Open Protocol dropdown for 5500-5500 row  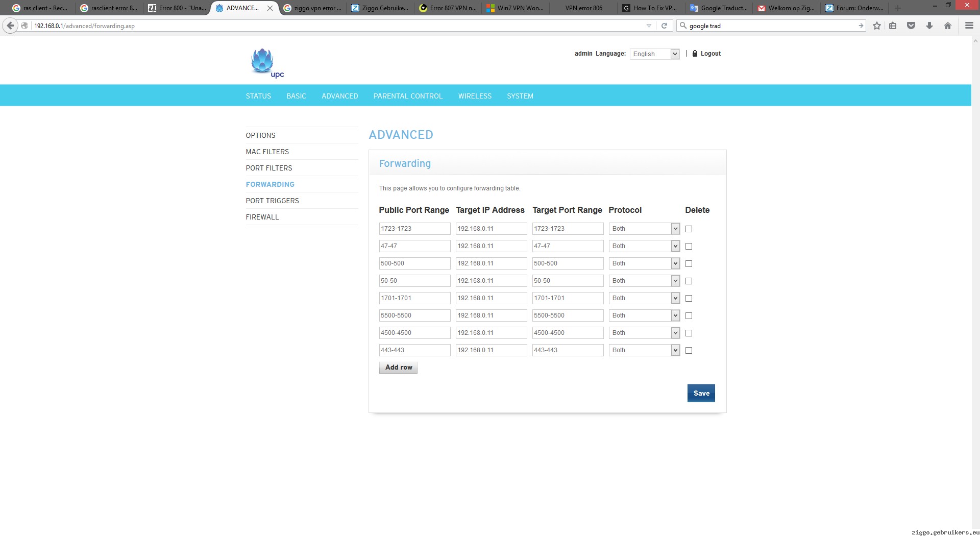[x=644, y=315]
